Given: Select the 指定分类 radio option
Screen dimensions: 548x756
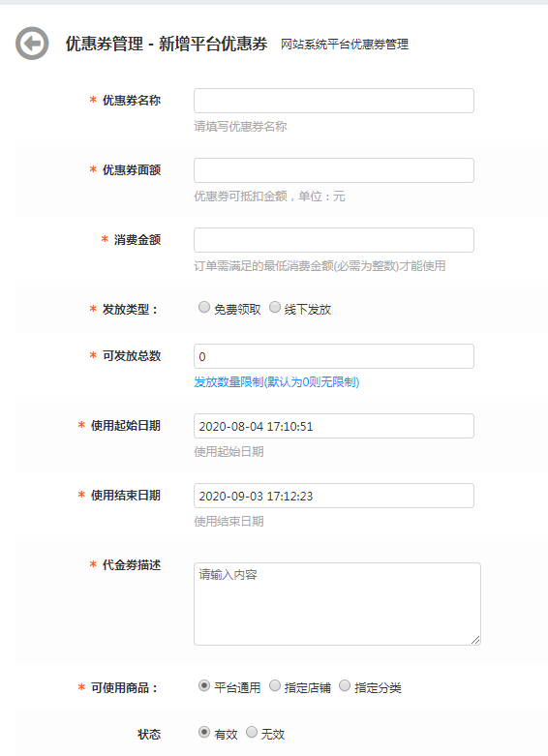Looking at the screenshot, I should [x=345, y=685].
